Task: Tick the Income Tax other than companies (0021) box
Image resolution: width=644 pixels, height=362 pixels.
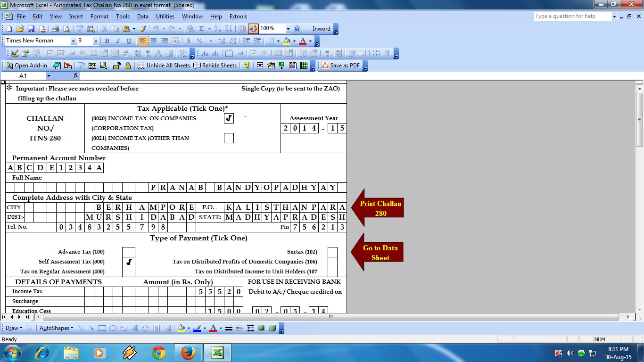Action: point(229,138)
